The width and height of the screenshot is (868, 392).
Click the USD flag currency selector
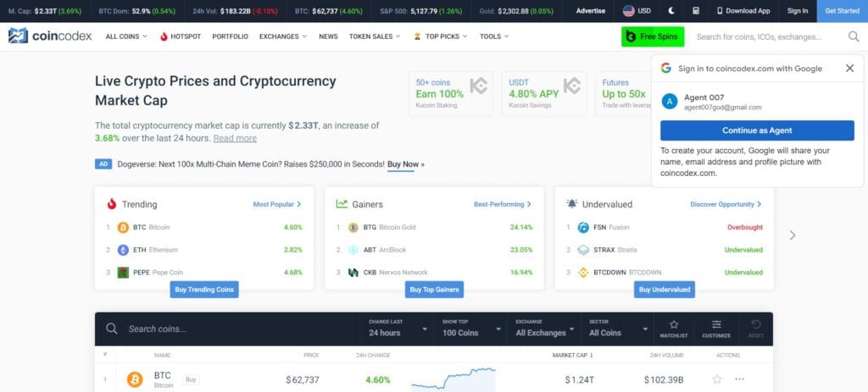pos(637,10)
